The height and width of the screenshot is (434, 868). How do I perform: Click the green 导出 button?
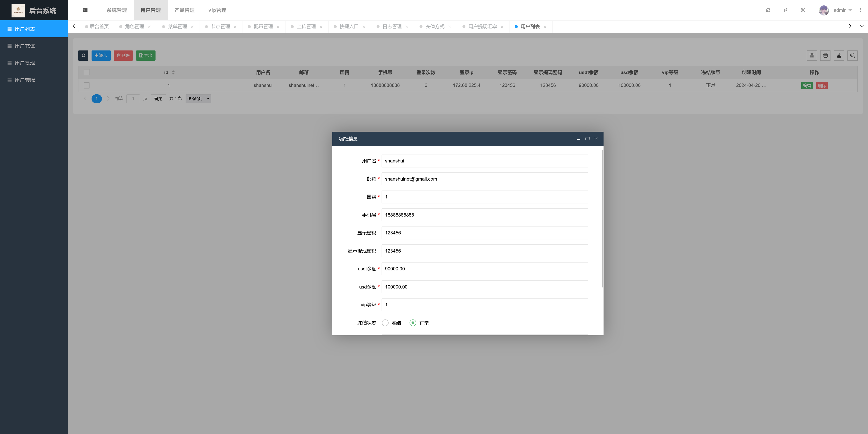coord(146,55)
